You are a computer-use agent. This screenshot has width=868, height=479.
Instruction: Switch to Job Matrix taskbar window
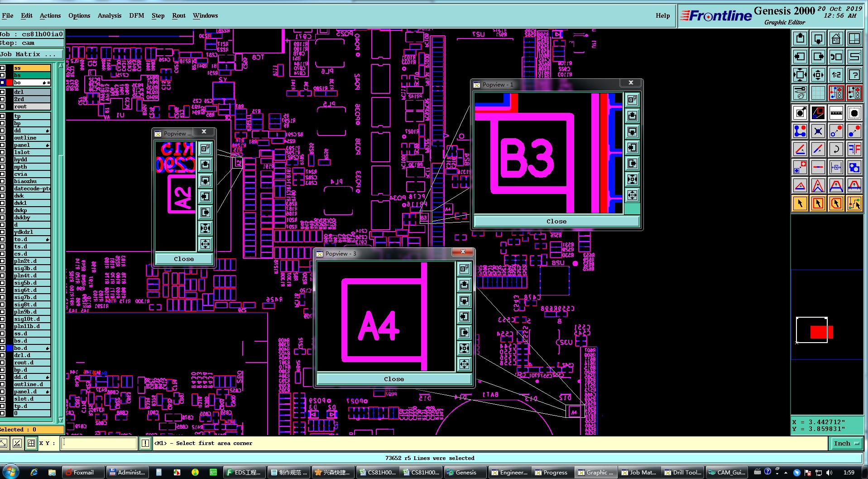pyautogui.click(x=639, y=472)
